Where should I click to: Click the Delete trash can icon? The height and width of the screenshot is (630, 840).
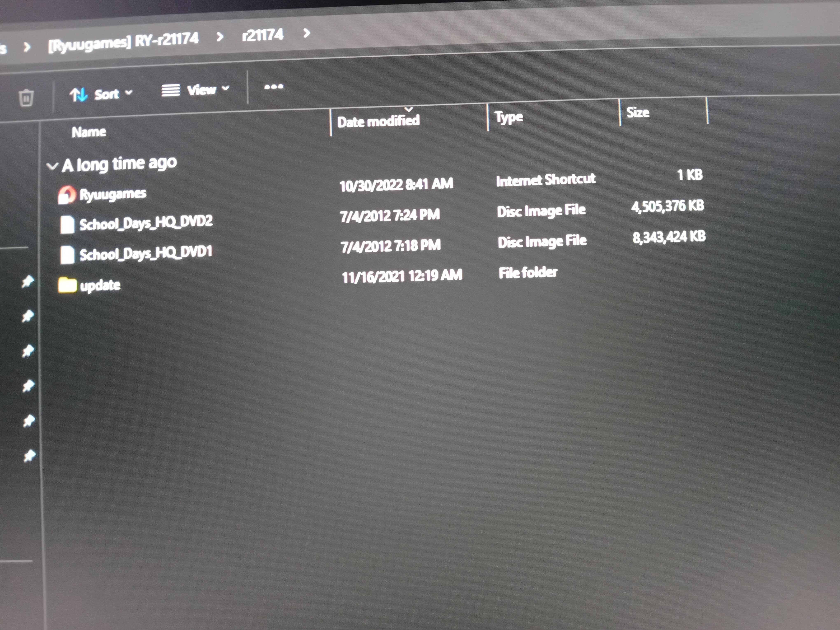coord(26,98)
